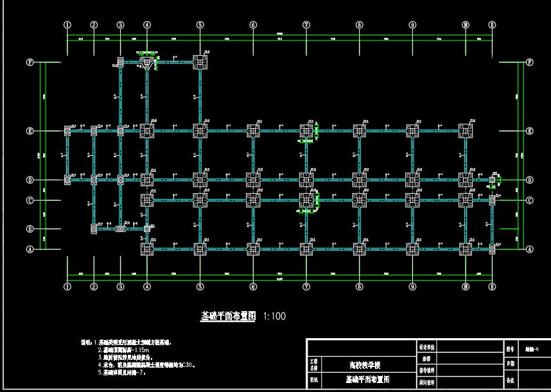Viewport: 551px width, 392px height.
Task: Click axis bubble E on the right side
Action: click(530, 131)
